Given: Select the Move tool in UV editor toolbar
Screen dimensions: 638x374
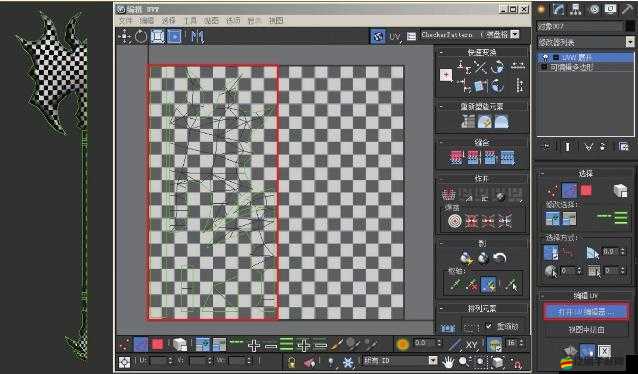Looking at the screenshot, I should point(124,37).
